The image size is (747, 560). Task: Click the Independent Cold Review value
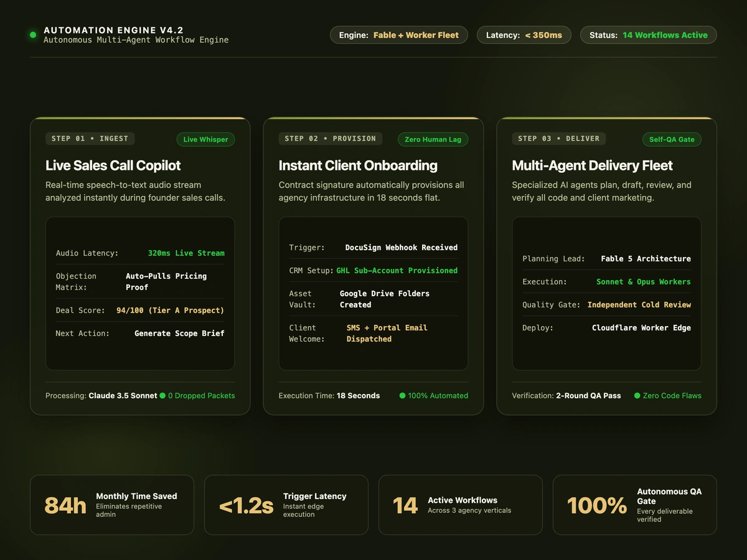[x=639, y=305]
